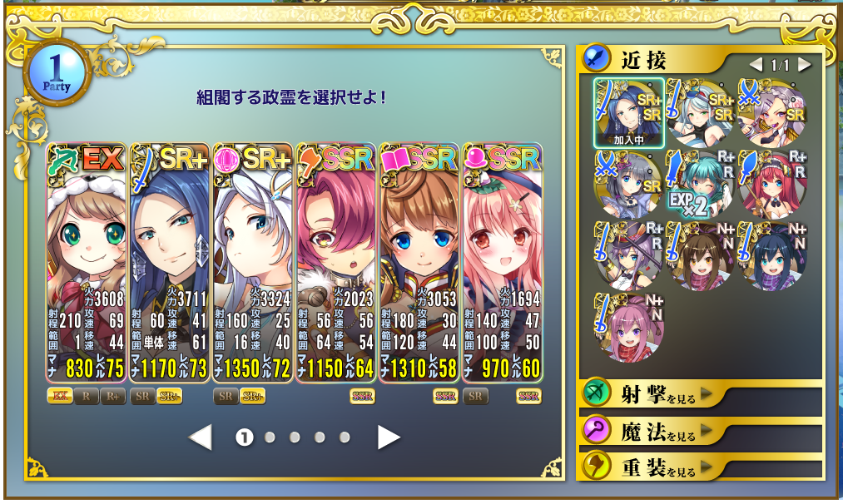Jump to the third page dot

coord(295,437)
